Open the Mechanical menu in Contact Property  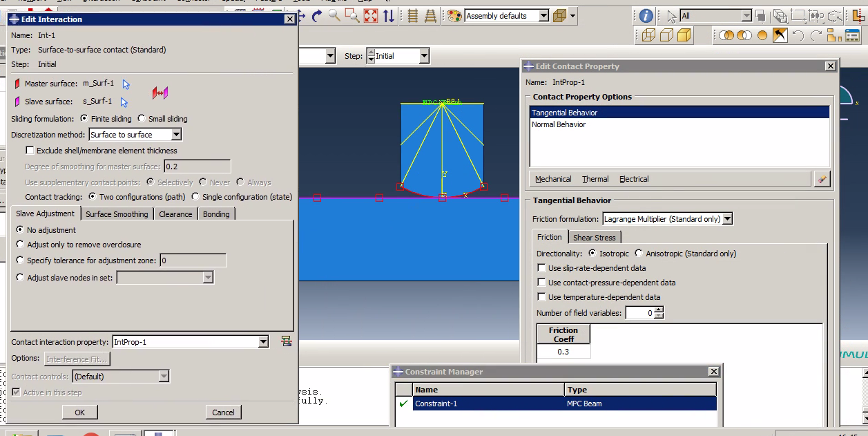(x=553, y=179)
